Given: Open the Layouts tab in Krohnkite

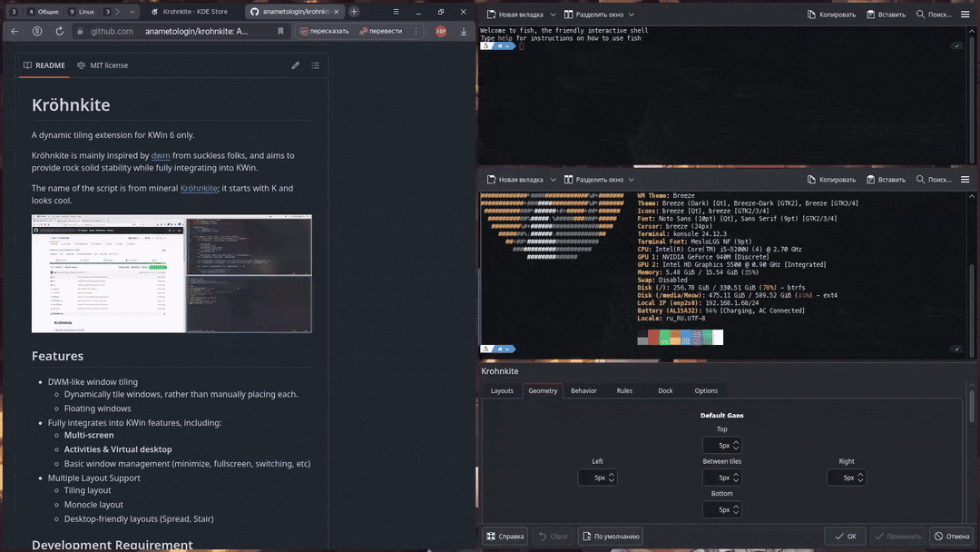Looking at the screenshot, I should tap(502, 390).
